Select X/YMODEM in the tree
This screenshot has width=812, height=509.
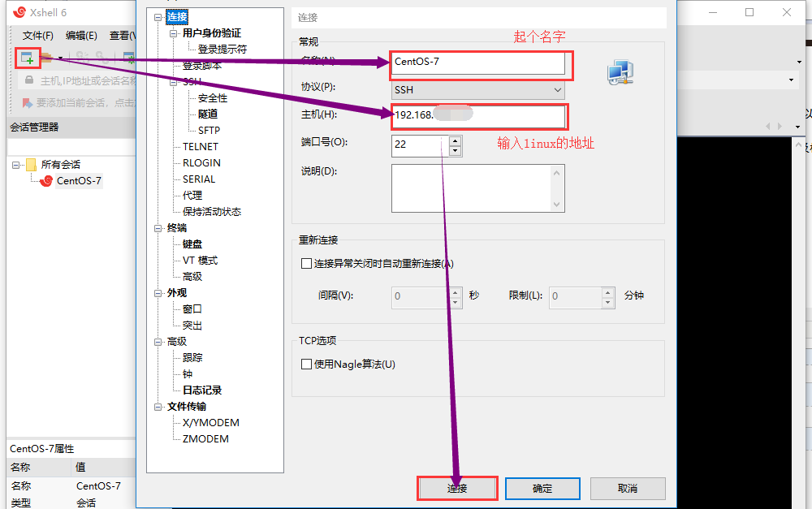point(211,422)
